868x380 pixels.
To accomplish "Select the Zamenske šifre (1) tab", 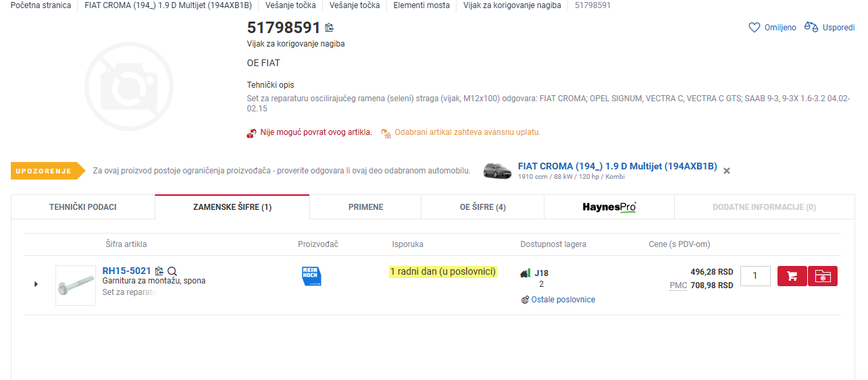I will [232, 207].
